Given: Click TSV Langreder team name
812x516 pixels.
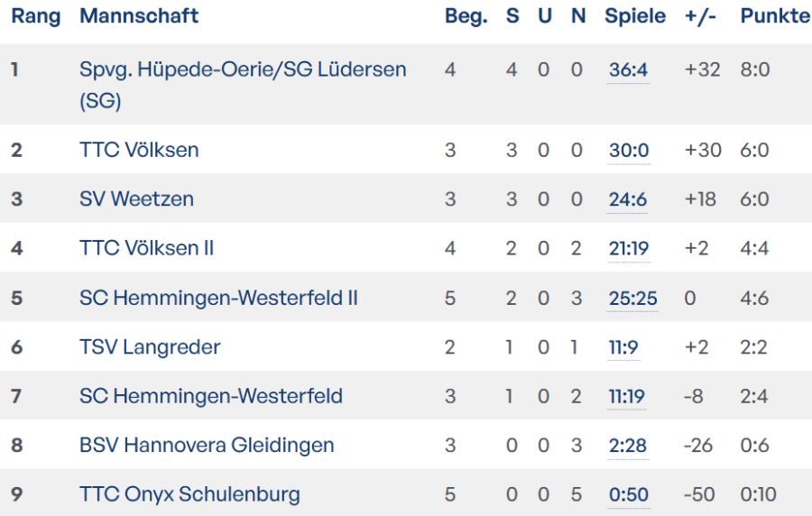Looking at the screenshot, I should pyautogui.click(x=150, y=346).
